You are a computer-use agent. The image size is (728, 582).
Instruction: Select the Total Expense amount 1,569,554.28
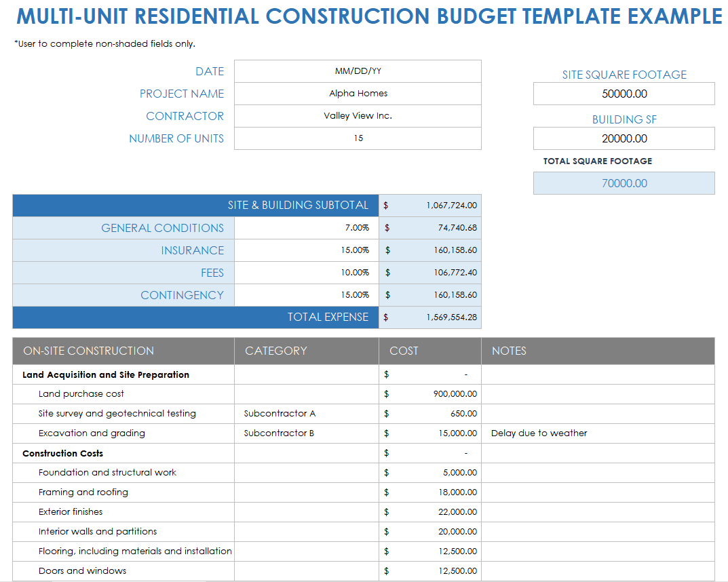pos(430,317)
